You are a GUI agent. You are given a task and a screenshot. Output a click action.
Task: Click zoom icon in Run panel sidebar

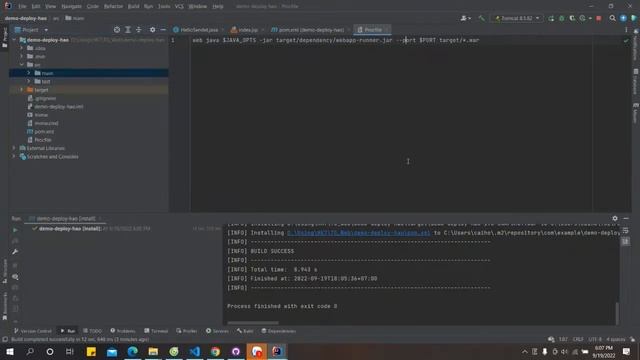pos(15,277)
